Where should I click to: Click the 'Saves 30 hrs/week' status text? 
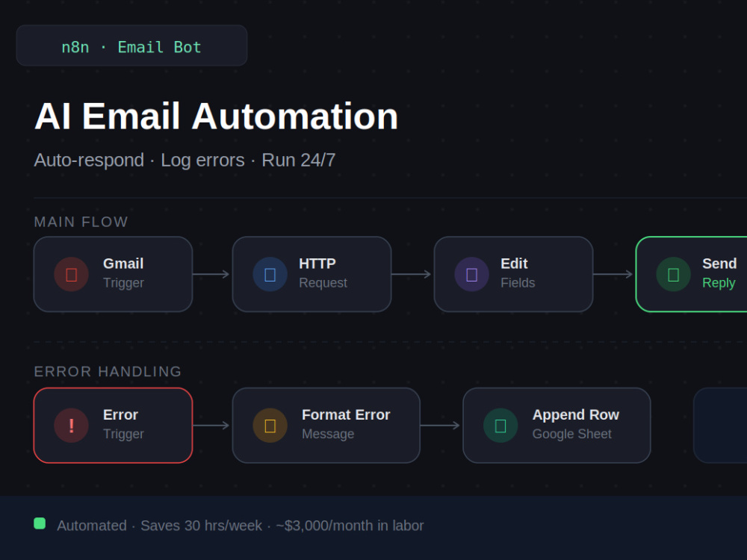click(x=201, y=526)
